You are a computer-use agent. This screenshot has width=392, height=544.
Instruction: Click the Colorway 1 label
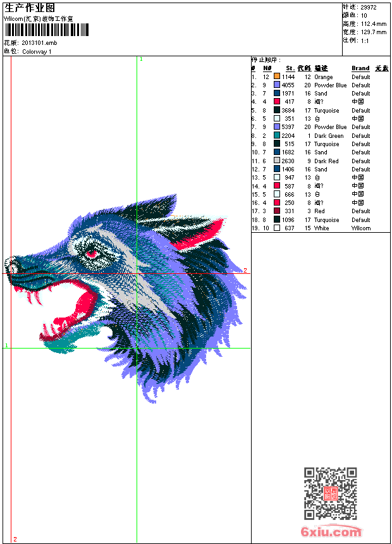37,52
